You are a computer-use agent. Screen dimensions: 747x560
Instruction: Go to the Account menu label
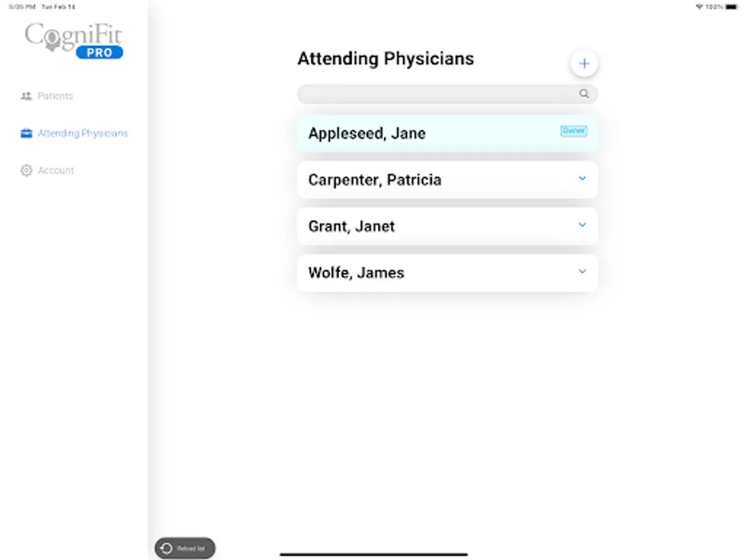point(56,170)
